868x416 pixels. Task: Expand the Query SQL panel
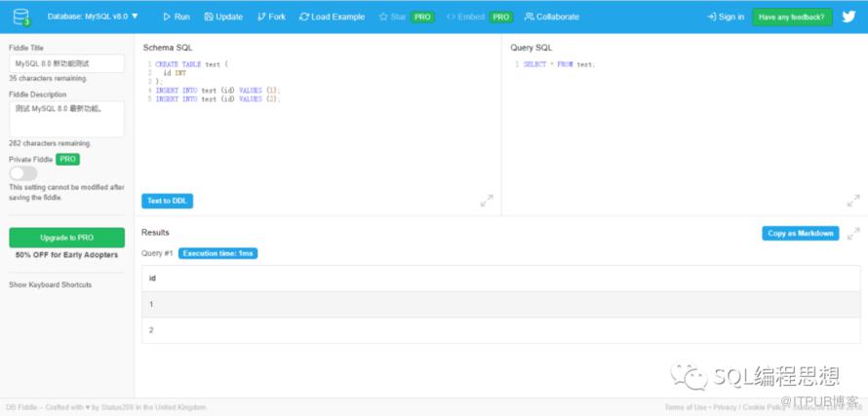tap(853, 201)
